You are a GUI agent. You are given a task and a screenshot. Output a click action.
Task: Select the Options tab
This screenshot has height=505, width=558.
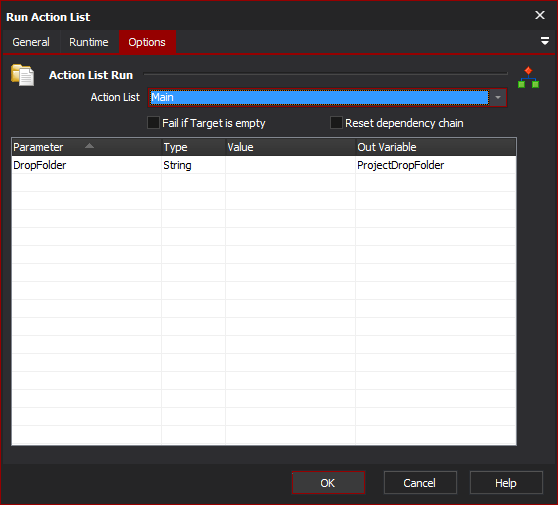pyautogui.click(x=147, y=42)
